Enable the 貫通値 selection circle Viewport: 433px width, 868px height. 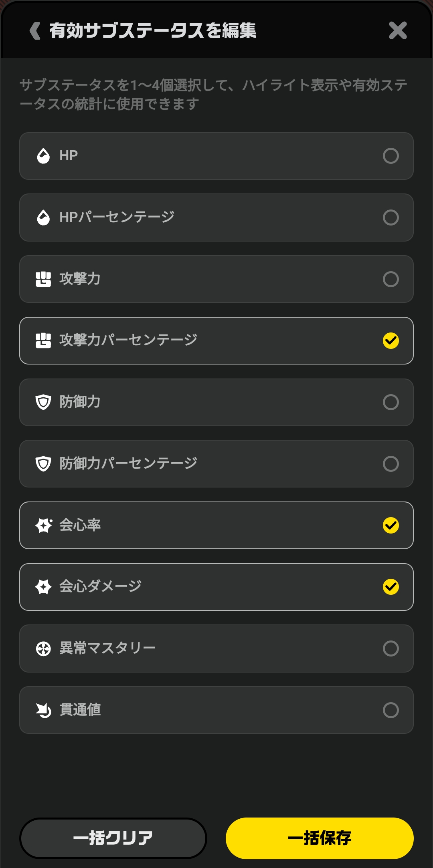391,710
